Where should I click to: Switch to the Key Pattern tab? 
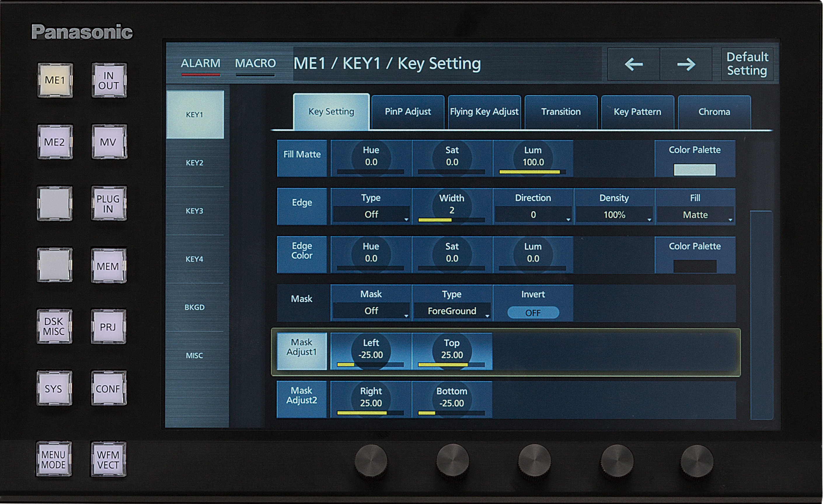pos(638,112)
